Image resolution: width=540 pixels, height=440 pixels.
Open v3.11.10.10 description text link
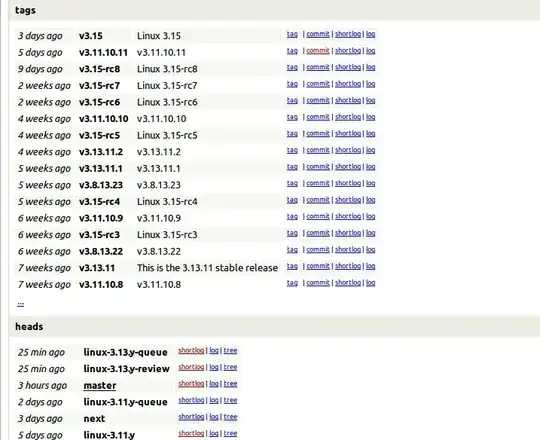click(162, 119)
